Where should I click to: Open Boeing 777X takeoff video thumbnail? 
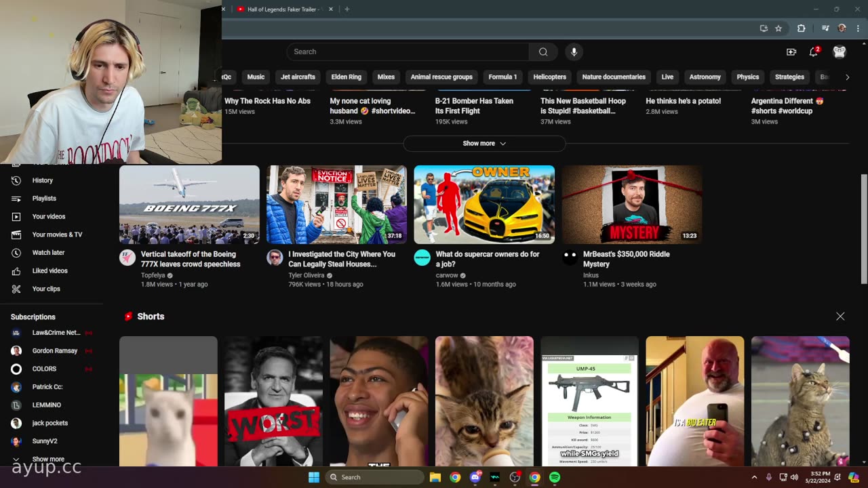click(x=189, y=205)
